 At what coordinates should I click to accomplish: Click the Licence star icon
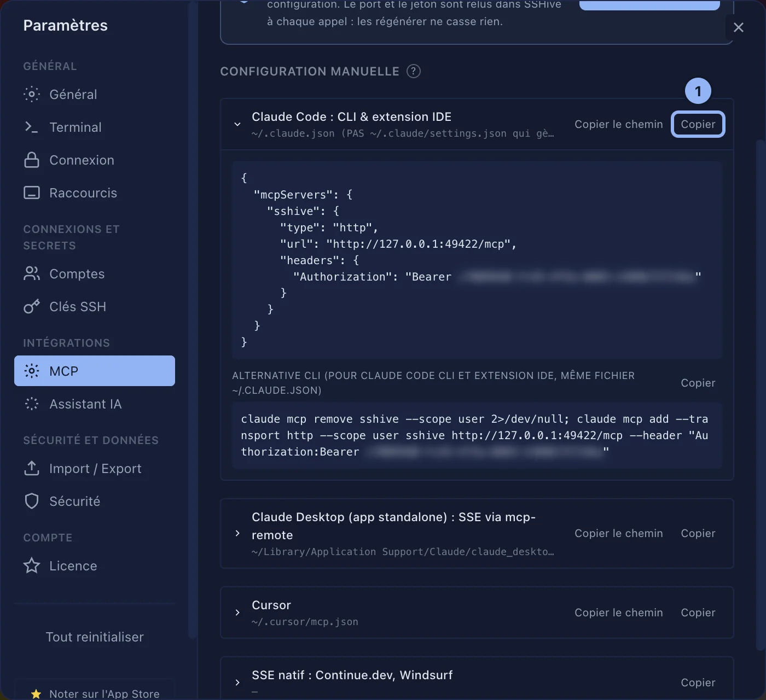coord(32,566)
